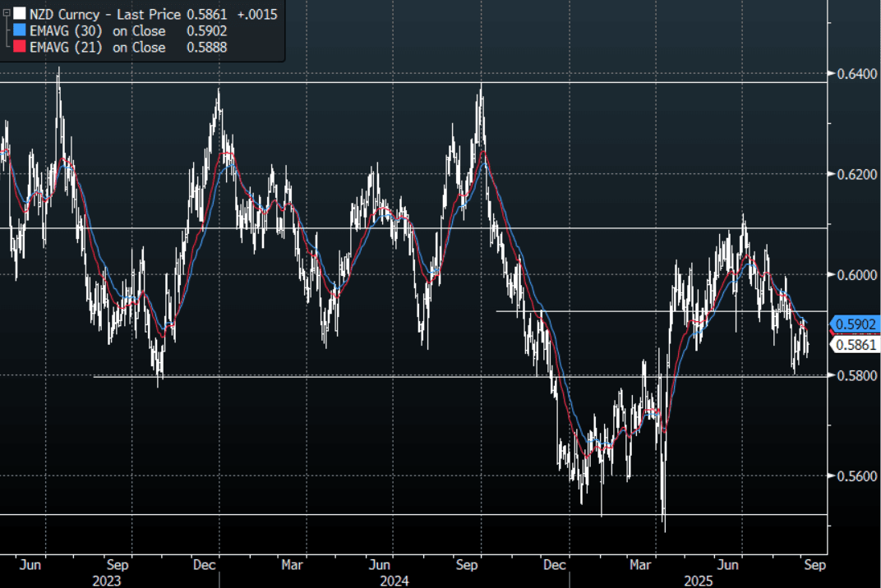Screen dimensions: 881x588
Task: Click the 0.5600 label on the price axis
Action: (856, 476)
